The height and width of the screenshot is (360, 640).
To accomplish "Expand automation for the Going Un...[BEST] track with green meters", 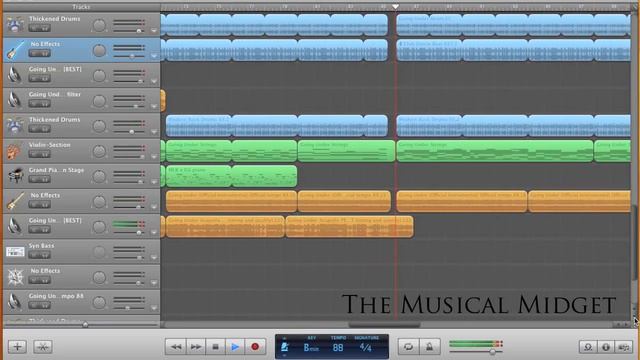I will click(154, 232).
